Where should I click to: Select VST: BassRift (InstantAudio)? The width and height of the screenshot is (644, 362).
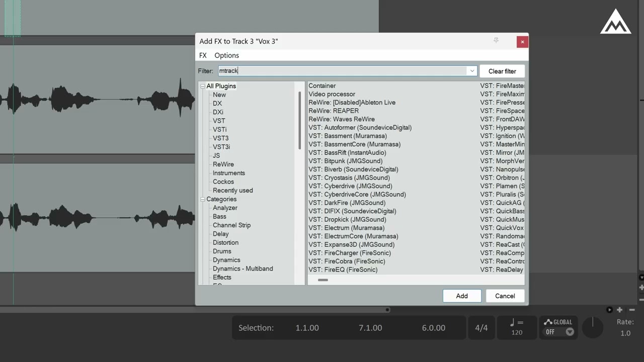(x=348, y=153)
